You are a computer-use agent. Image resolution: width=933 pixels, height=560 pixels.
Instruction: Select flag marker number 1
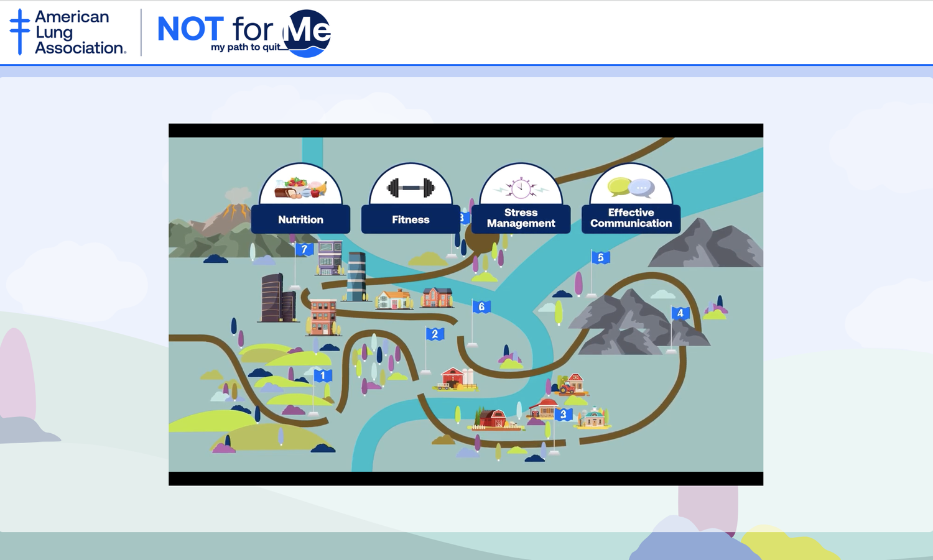coord(323,375)
